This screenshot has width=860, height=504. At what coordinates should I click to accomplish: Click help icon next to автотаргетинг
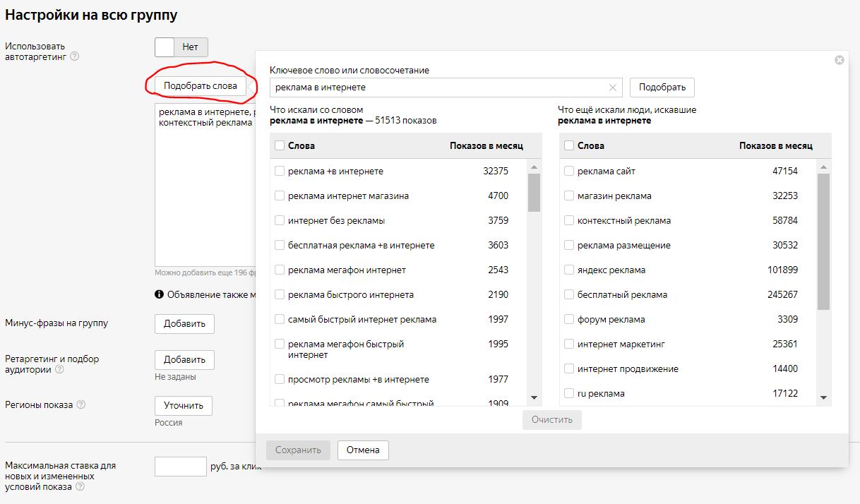coord(75,57)
